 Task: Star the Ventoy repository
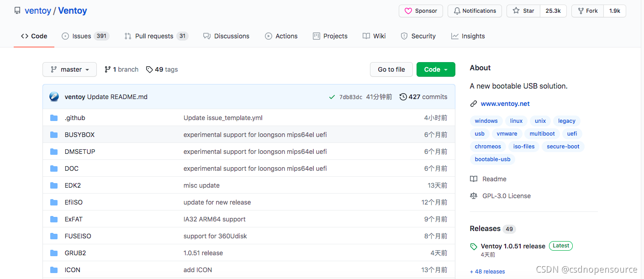(523, 11)
